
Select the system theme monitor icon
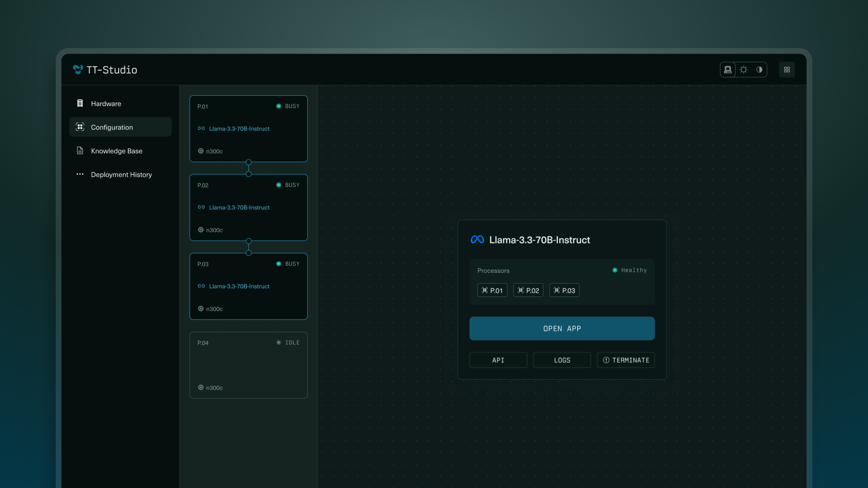728,70
